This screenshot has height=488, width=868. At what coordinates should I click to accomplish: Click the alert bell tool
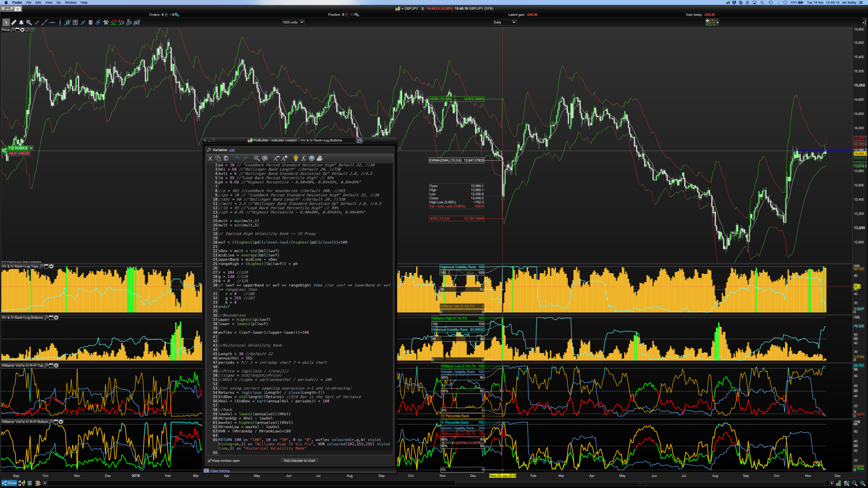(21, 22)
